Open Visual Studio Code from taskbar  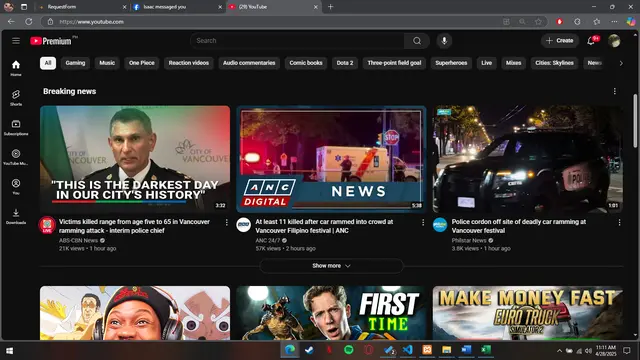(407, 350)
